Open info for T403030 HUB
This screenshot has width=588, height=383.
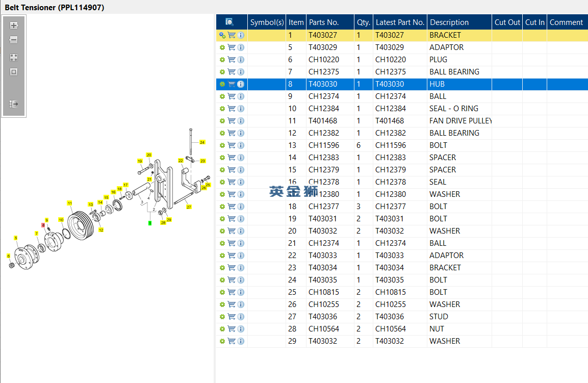241,84
